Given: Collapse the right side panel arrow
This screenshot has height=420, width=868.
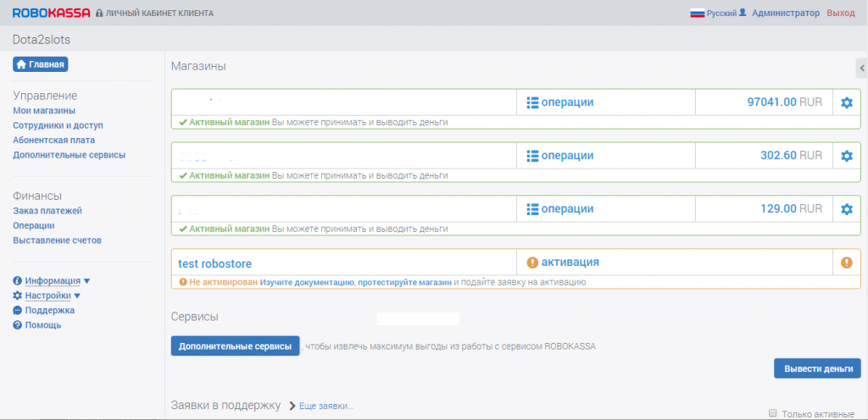Looking at the screenshot, I should pyautogui.click(x=862, y=69).
